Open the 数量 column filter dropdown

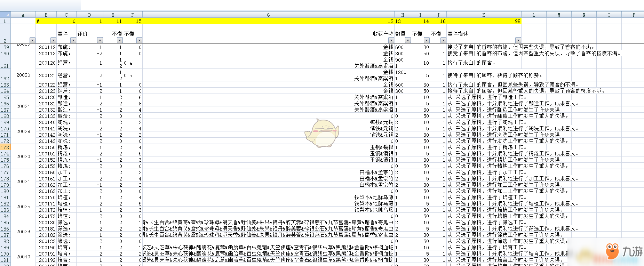click(x=408, y=40)
